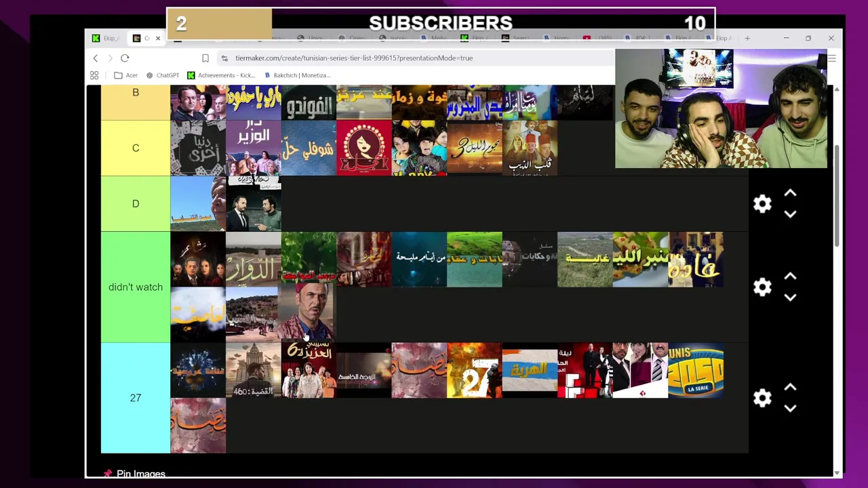Select the Qalb El Dhib thumbnail in C tier

point(530,148)
